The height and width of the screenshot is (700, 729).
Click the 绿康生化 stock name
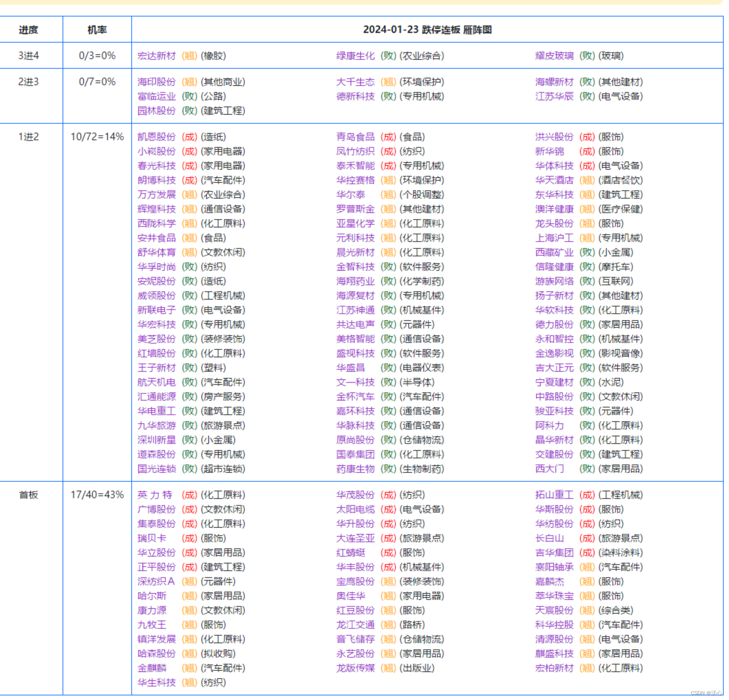(x=356, y=56)
